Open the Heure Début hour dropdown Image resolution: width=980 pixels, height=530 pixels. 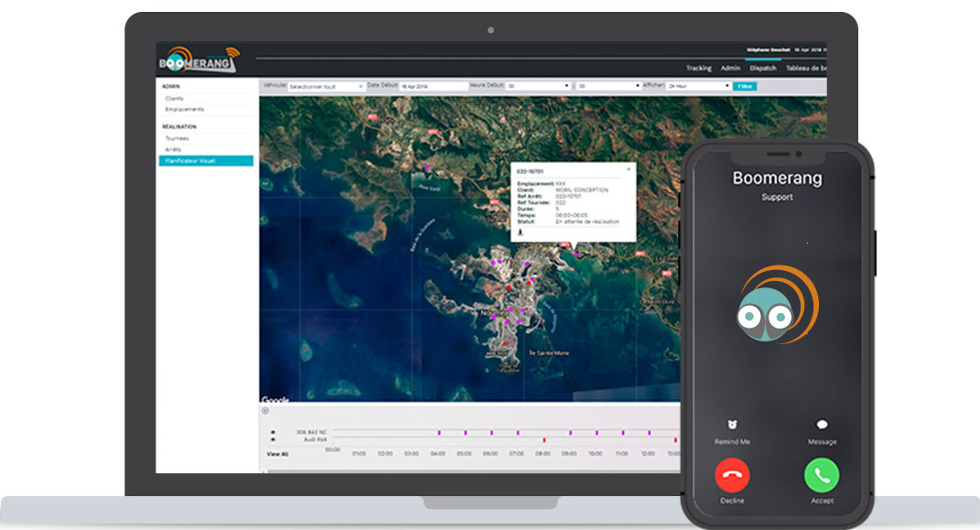[x=538, y=86]
